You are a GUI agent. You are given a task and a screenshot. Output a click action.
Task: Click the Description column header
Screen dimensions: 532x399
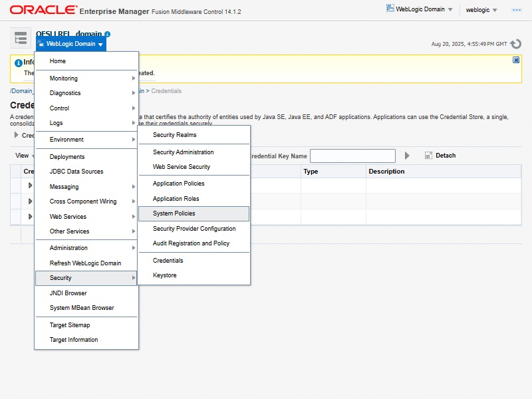pyautogui.click(x=387, y=172)
